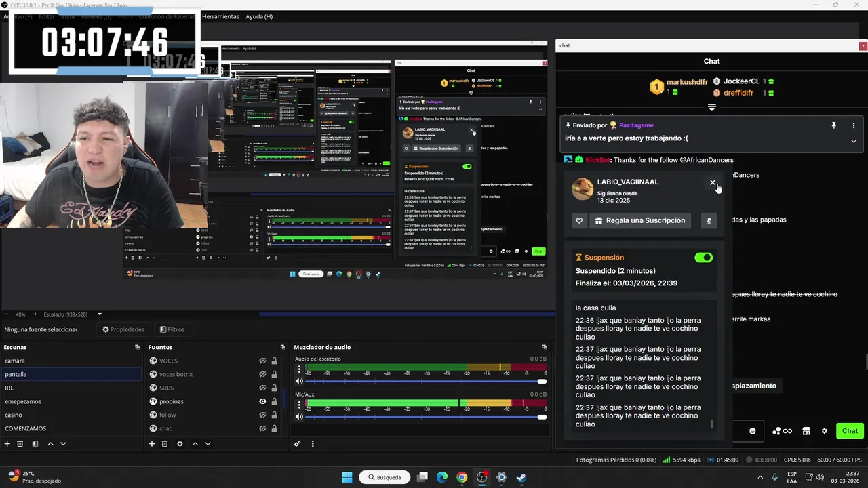Select IRL scene
Viewport: 868px width, 488px height.
(71, 388)
